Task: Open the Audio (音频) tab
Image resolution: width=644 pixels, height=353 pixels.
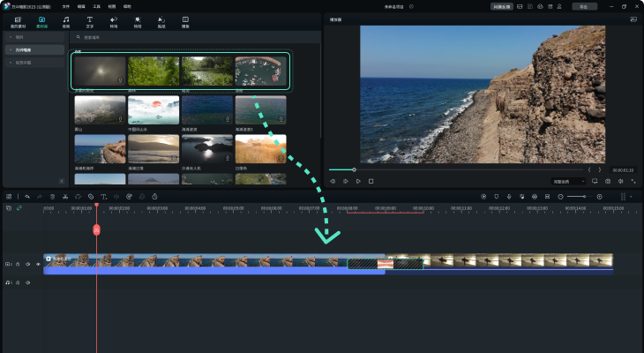Action: coord(65,22)
